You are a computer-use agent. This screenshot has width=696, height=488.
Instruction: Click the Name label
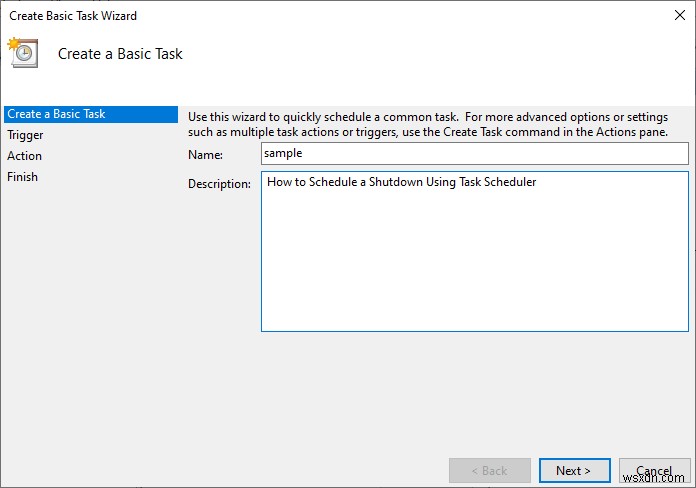205,154
